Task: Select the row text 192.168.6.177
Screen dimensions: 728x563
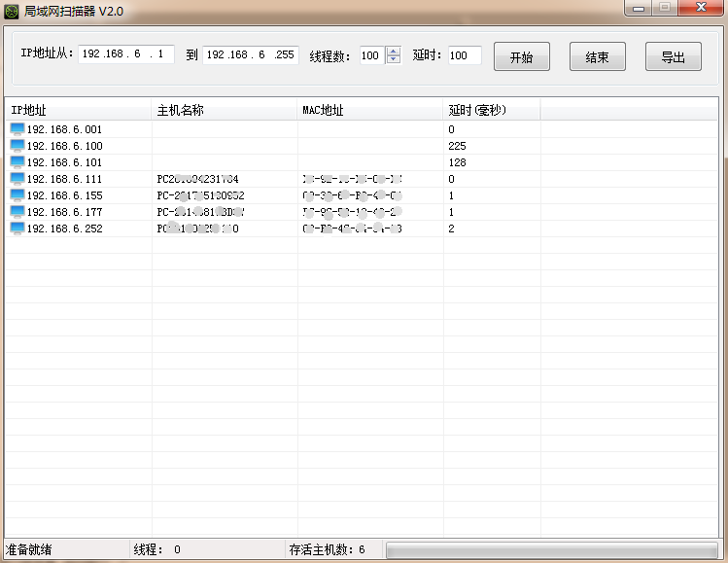Action: coord(64,212)
